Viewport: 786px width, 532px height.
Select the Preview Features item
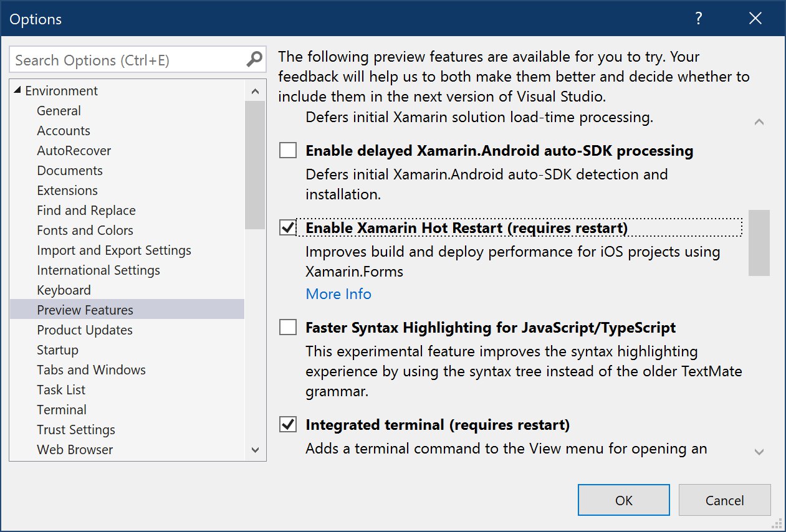[x=127, y=310]
